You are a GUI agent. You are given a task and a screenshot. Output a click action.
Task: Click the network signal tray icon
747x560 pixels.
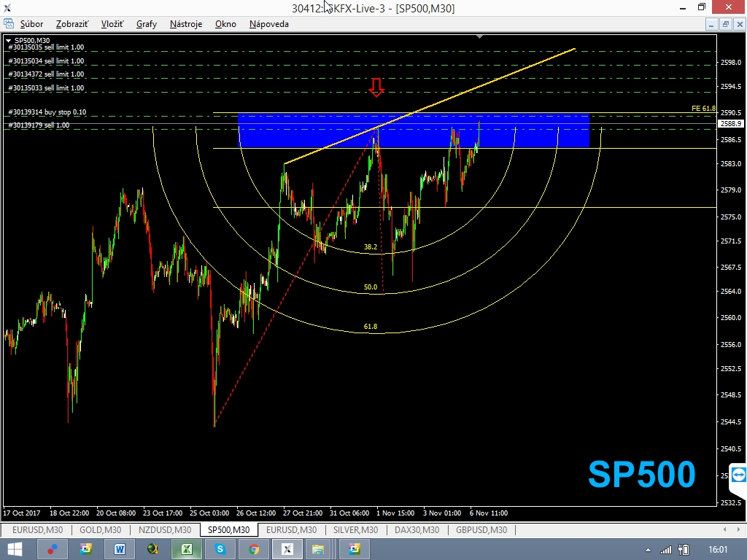pos(665,550)
